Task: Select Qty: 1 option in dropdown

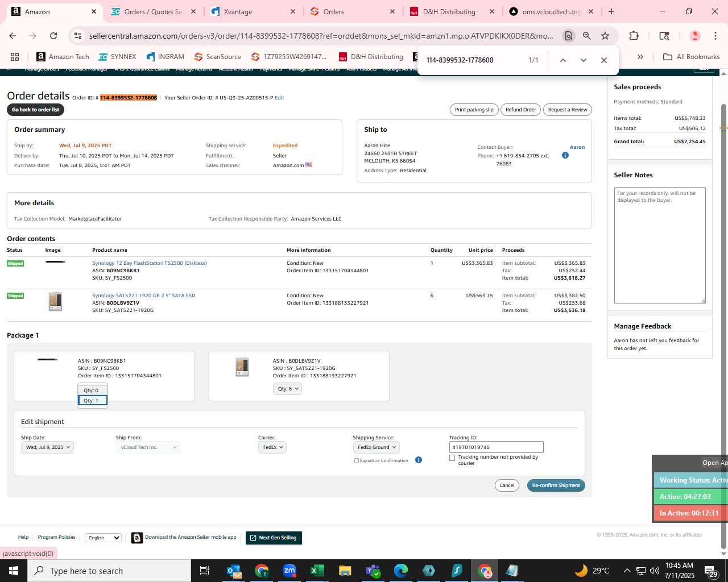Action: [x=93, y=401]
